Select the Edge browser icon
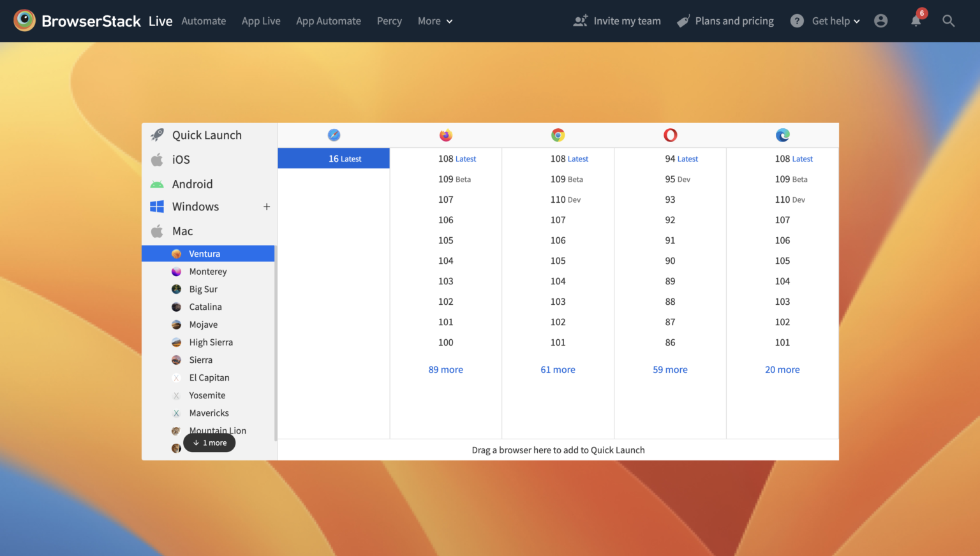Viewport: 980px width, 556px height. (x=782, y=135)
